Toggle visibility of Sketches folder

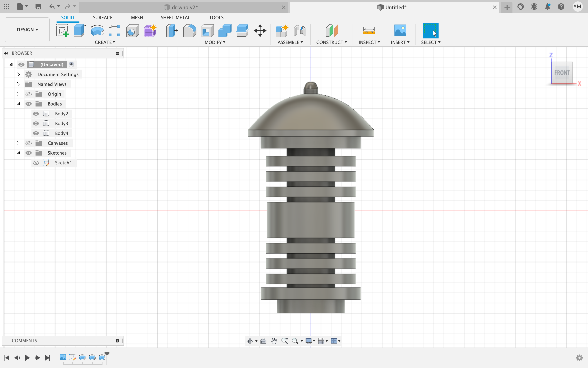point(29,153)
